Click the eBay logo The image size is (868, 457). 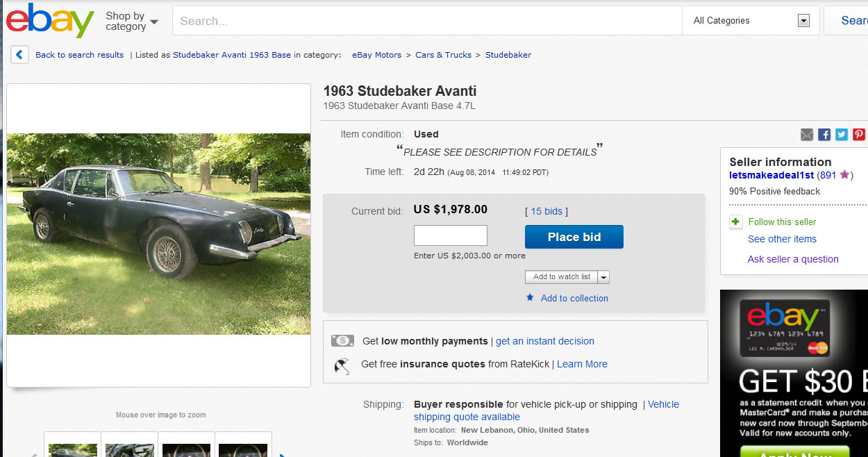(50, 21)
